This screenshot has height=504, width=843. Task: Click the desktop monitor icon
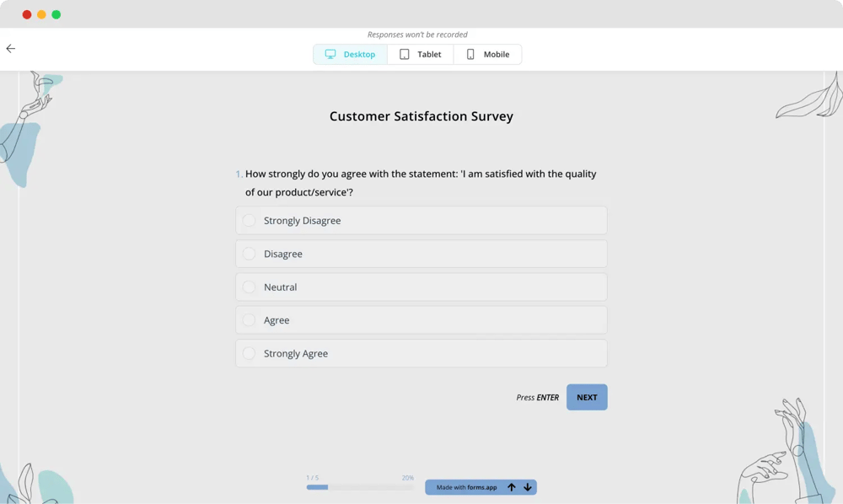tap(330, 54)
